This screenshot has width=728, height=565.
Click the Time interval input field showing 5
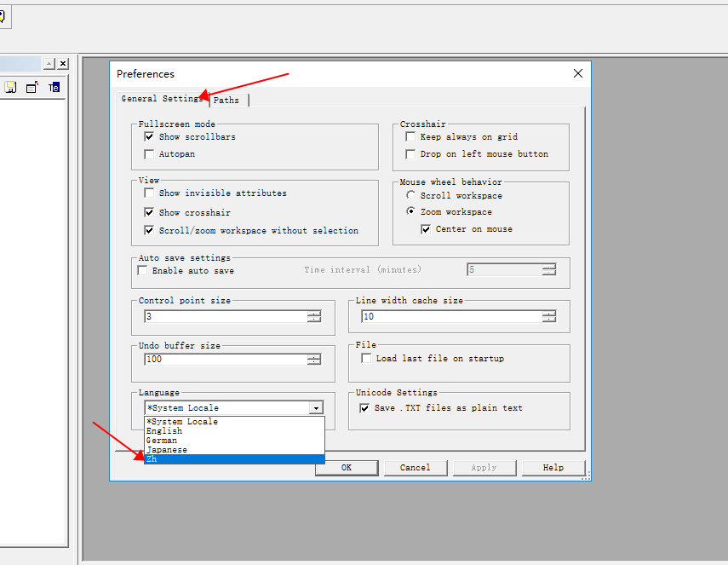[x=505, y=269]
